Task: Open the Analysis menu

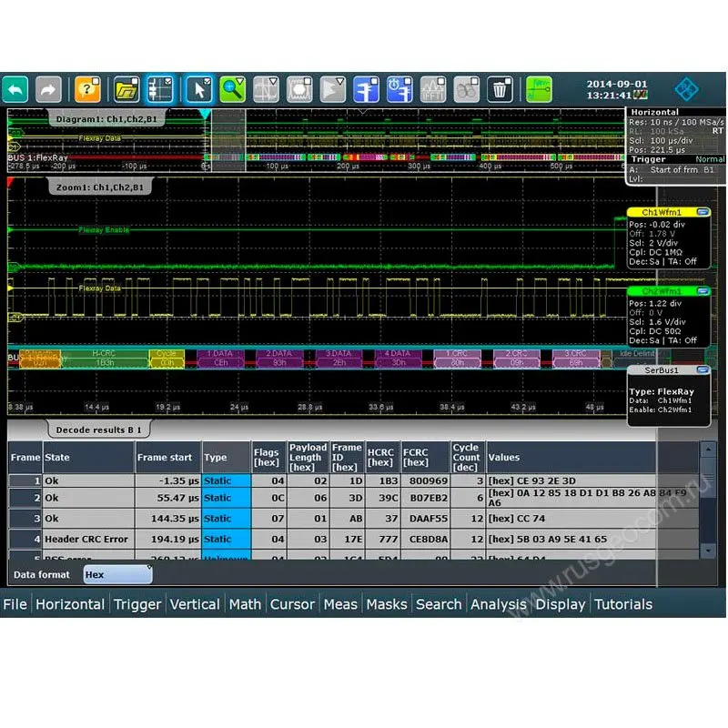Action: pyautogui.click(x=498, y=604)
